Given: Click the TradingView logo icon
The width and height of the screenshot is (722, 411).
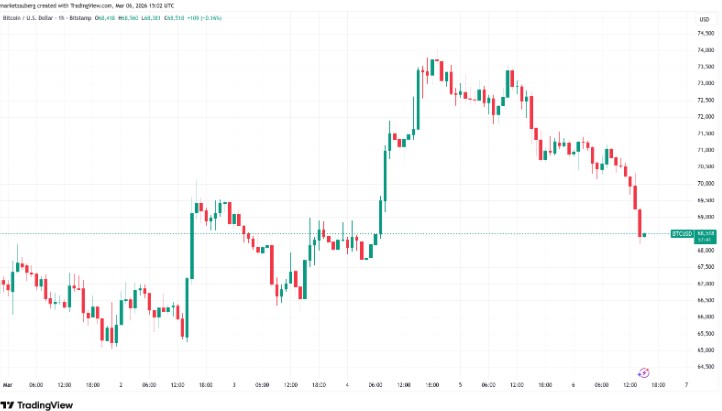Looking at the screenshot, I should pyautogui.click(x=8, y=405).
